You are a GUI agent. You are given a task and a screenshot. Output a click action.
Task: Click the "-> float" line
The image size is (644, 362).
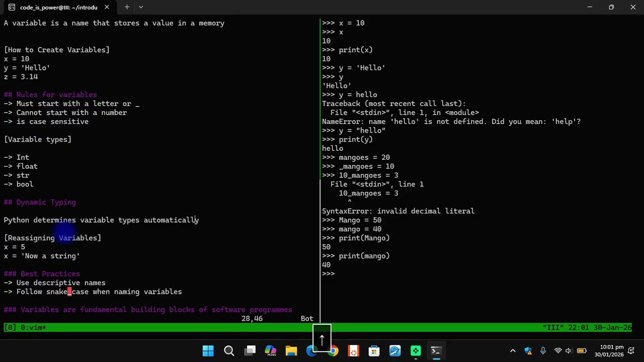[x=21, y=166]
